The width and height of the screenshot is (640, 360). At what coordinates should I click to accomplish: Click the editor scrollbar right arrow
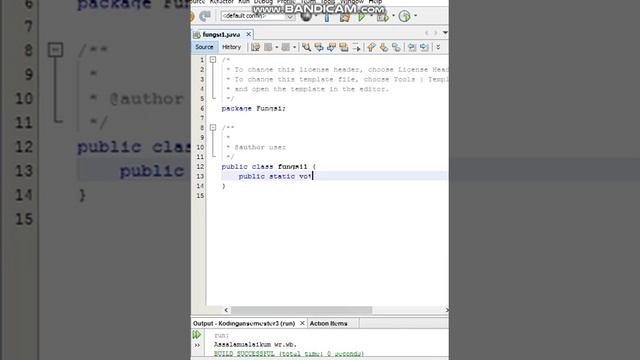[x=447, y=310]
